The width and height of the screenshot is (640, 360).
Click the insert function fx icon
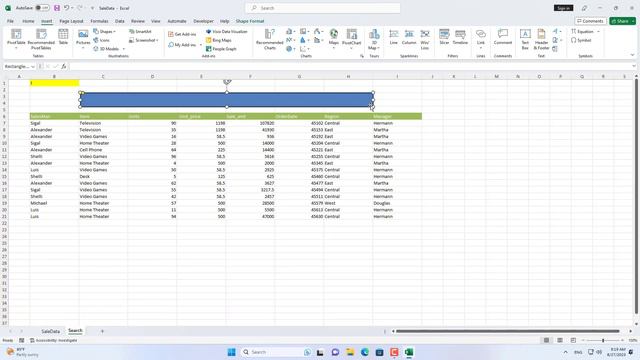(64, 66)
